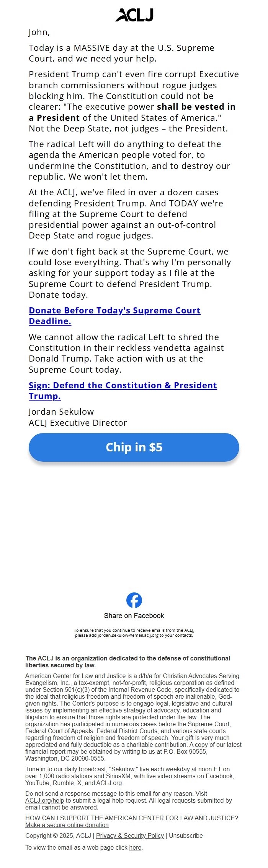Click the 'Jordan Sekulow' signature name
The height and width of the screenshot is (868, 268).
pos(61,412)
